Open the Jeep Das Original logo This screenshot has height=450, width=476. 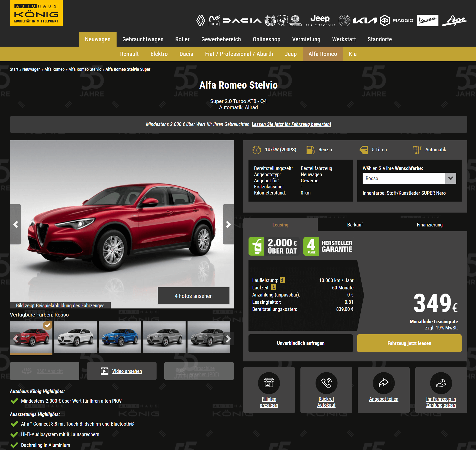pyautogui.click(x=320, y=21)
